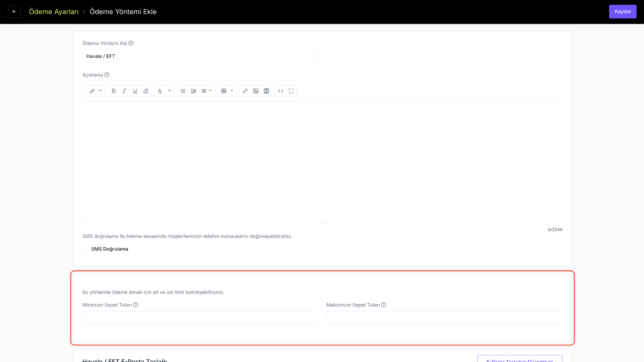This screenshot has width=644, height=362.
Task: Expand the text color dropdown arrow
Action: coord(170,91)
